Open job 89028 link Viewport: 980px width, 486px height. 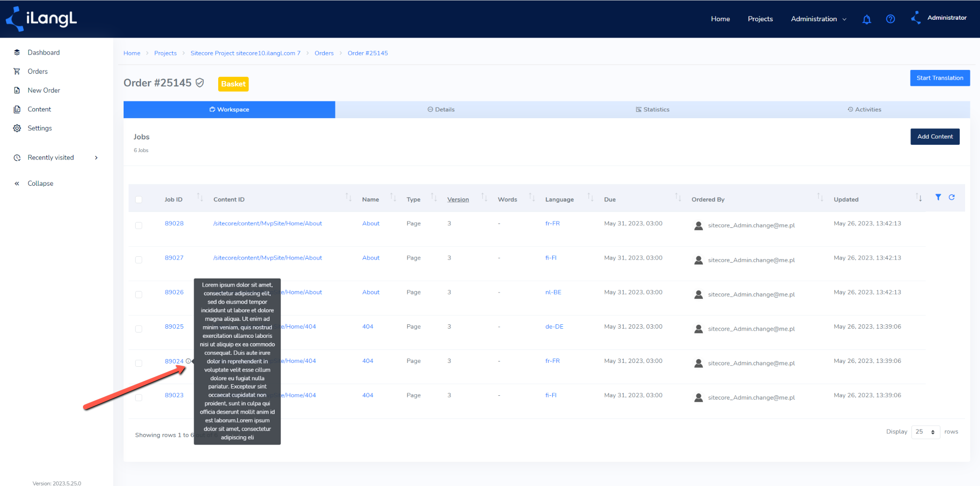click(x=174, y=223)
